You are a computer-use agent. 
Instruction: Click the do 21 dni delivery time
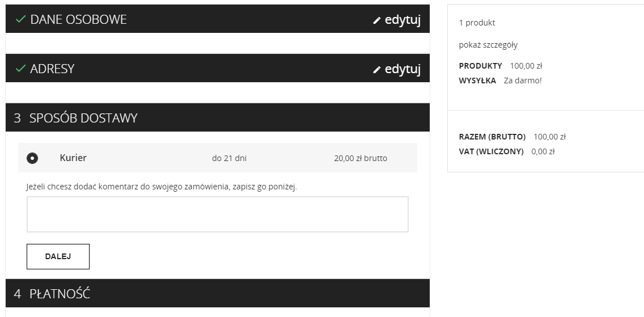229,158
